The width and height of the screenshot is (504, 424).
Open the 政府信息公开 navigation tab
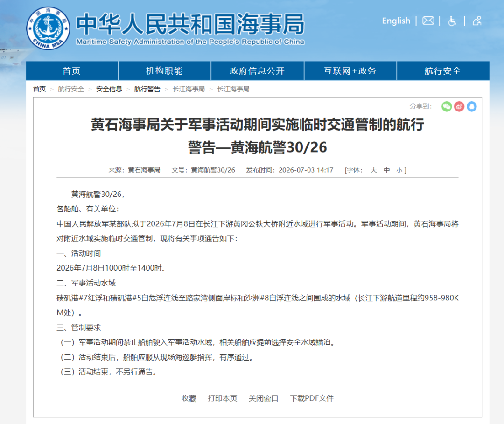tap(258, 71)
